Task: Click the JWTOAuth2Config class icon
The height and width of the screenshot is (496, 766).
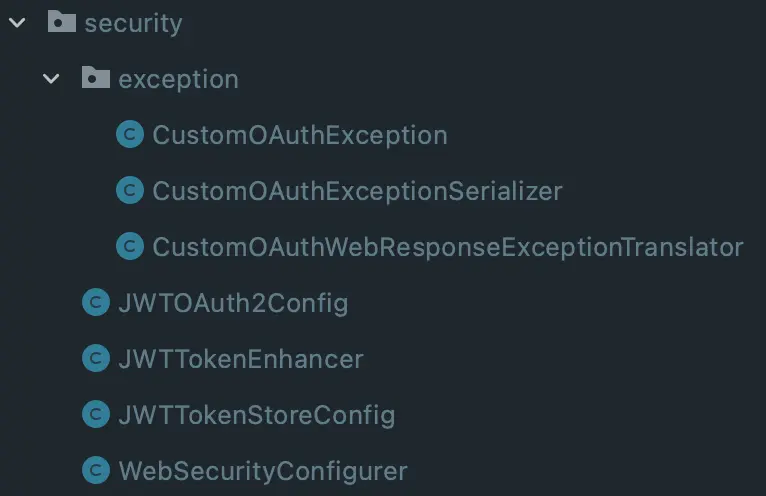Action: (x=96, y=302)
